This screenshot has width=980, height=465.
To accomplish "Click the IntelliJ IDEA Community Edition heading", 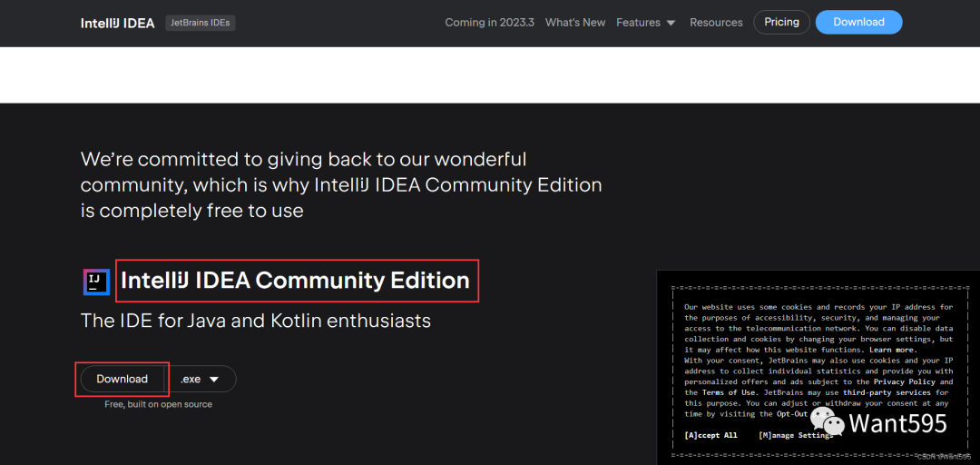I will click(295, 281).
